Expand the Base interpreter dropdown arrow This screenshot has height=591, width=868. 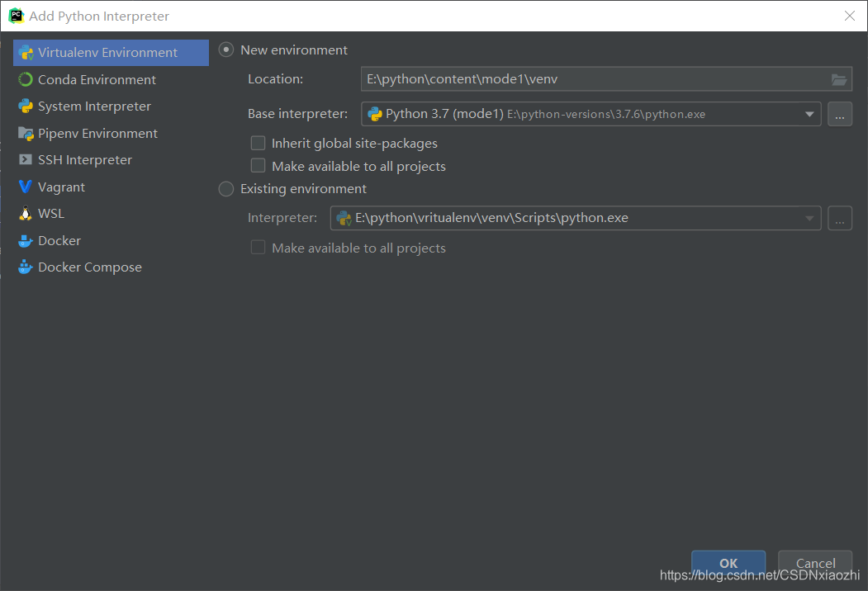click(x=809, y=114)
